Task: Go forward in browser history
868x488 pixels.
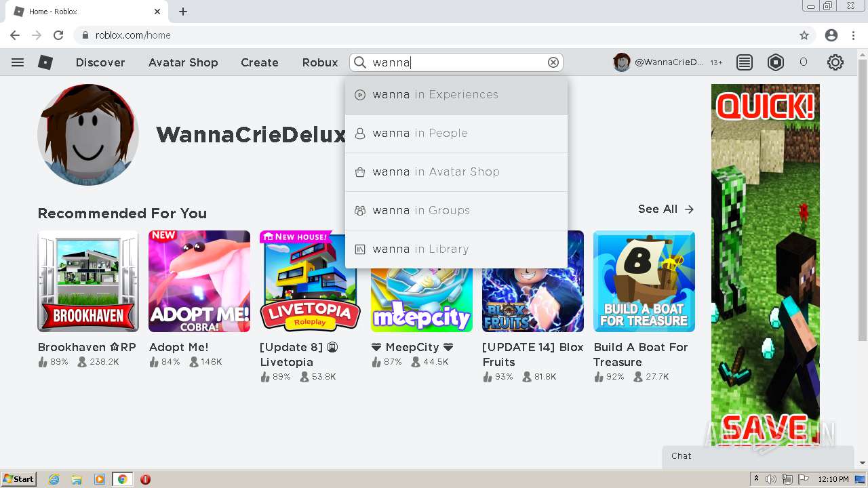Action: 37,35
